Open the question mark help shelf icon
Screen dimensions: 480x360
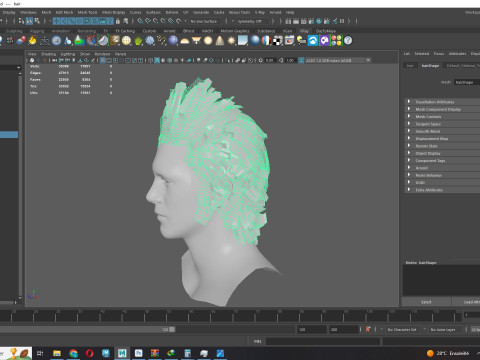coord(348,40)
